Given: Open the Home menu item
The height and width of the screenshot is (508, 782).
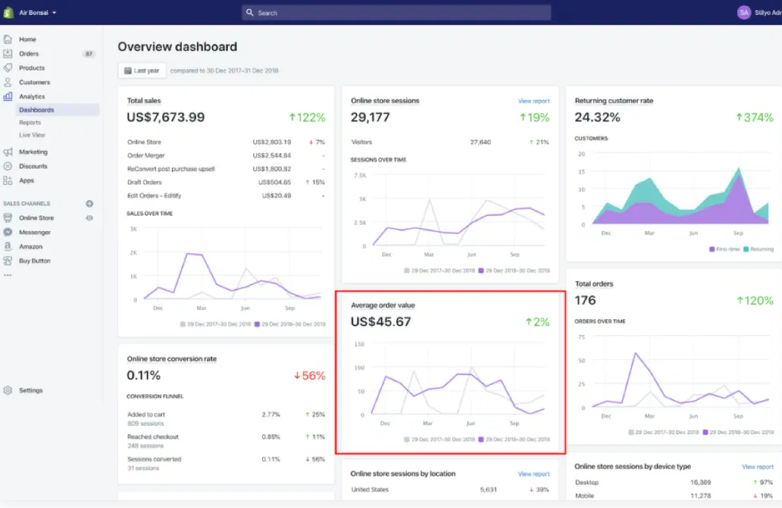Looking at the screenshot, I should pos(27,39).
